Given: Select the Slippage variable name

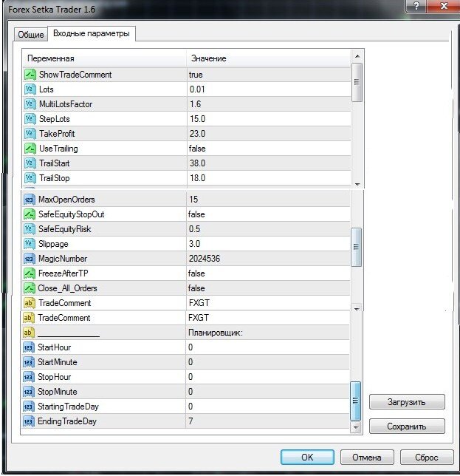Looking at the screenshot, I should (53, 244).
